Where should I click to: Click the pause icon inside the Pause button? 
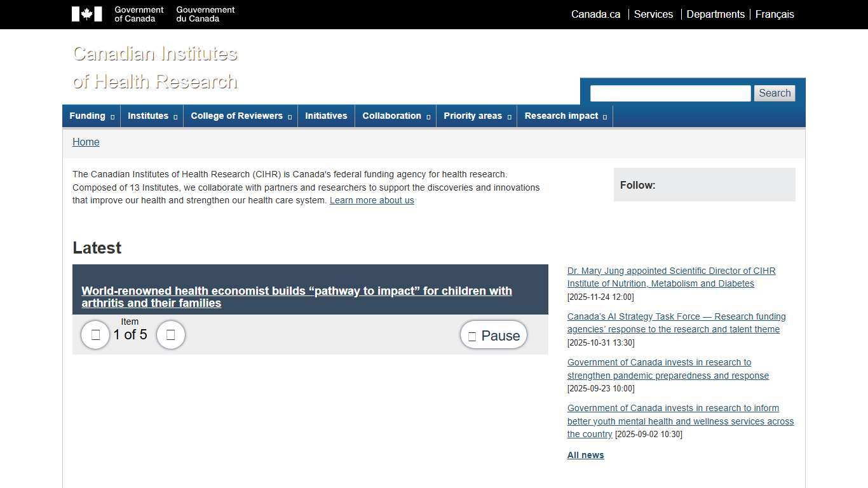472,335
